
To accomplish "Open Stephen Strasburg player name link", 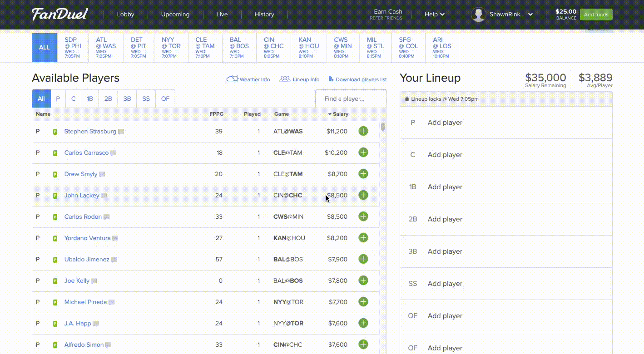I will coord(90,132).
